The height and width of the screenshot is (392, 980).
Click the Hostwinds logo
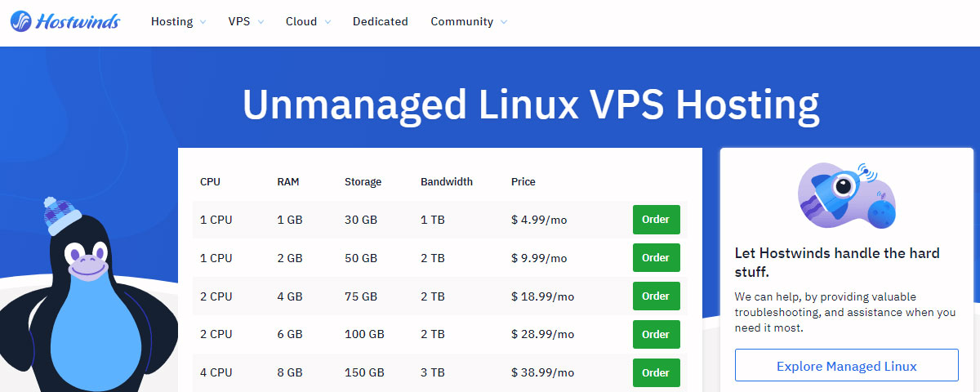65,21
